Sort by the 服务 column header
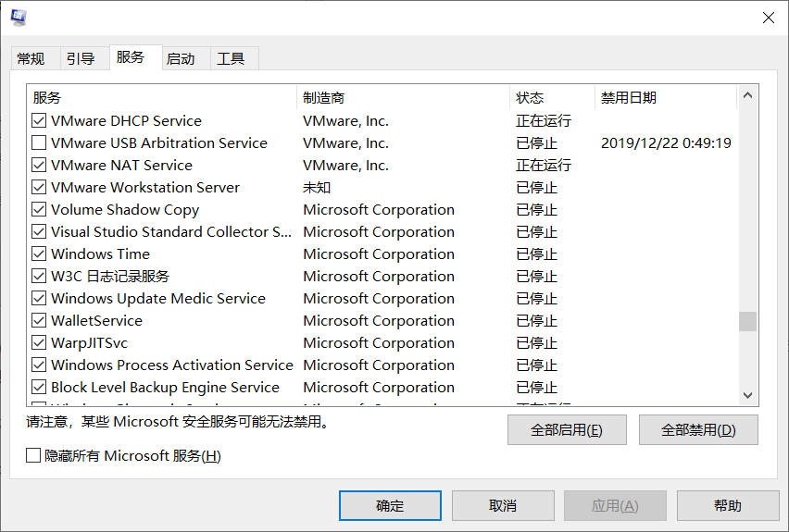This screenshot has height=532, width=789. coord(161,97)
